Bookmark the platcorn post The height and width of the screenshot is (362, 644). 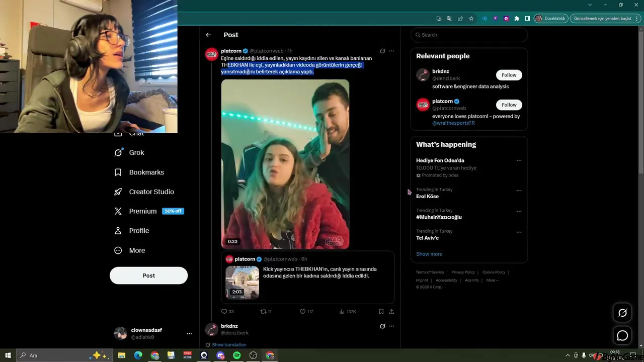(381, 312)
